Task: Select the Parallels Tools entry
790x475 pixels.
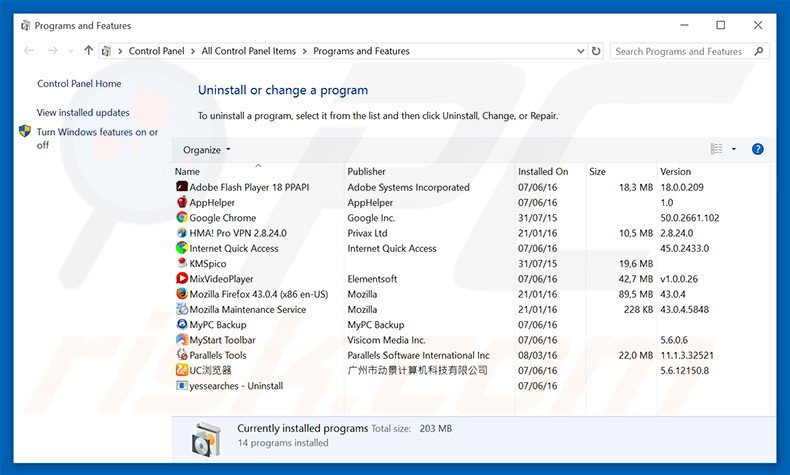Action: pos(218,355)
